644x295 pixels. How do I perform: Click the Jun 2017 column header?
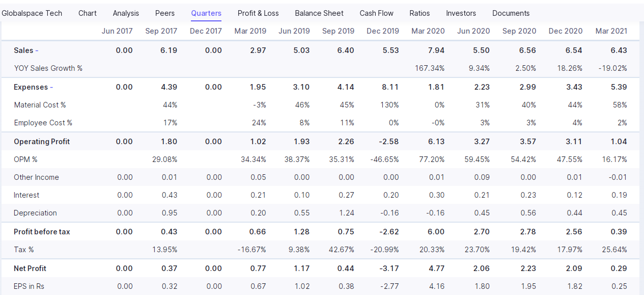coord(117,31)
